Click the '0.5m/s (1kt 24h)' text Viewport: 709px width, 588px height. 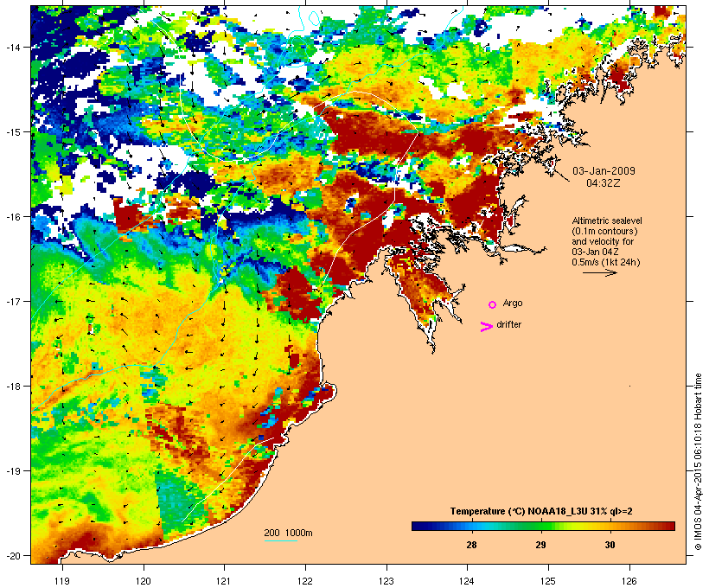tap(606, 262)
